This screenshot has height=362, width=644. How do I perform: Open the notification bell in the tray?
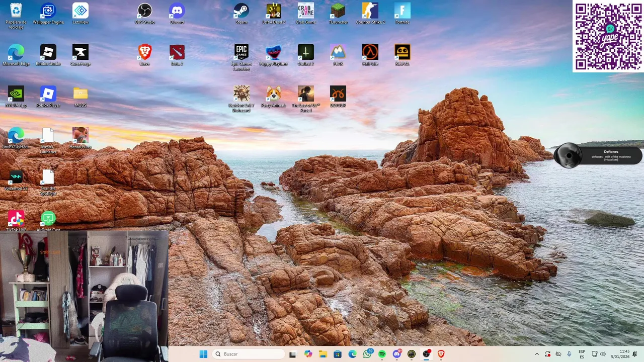635,354
